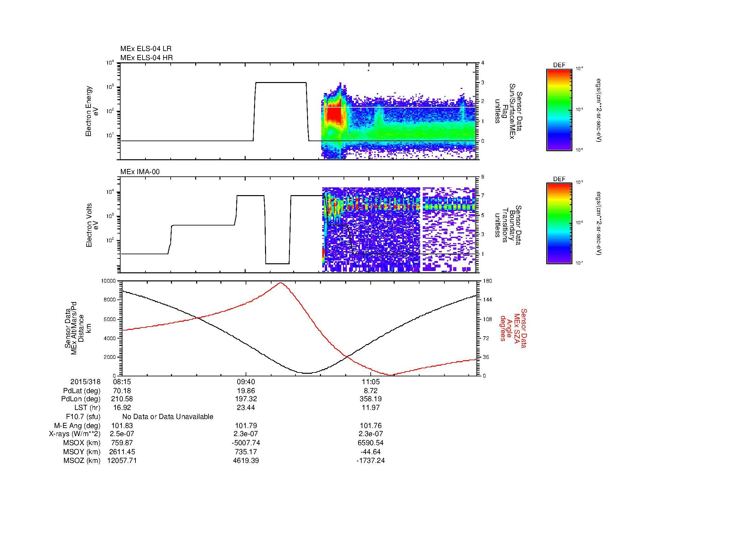Screen dimensions: 756x534
Task: Click the '180' tick on SZA axis
Action: (487, 281)
